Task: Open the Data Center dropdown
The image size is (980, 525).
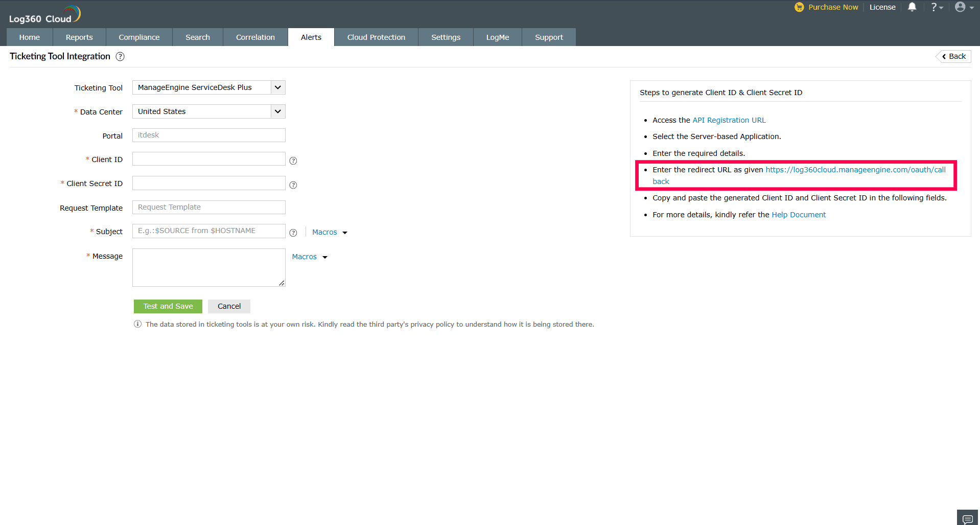Action: pyautogui.click(x=208, y=111)
